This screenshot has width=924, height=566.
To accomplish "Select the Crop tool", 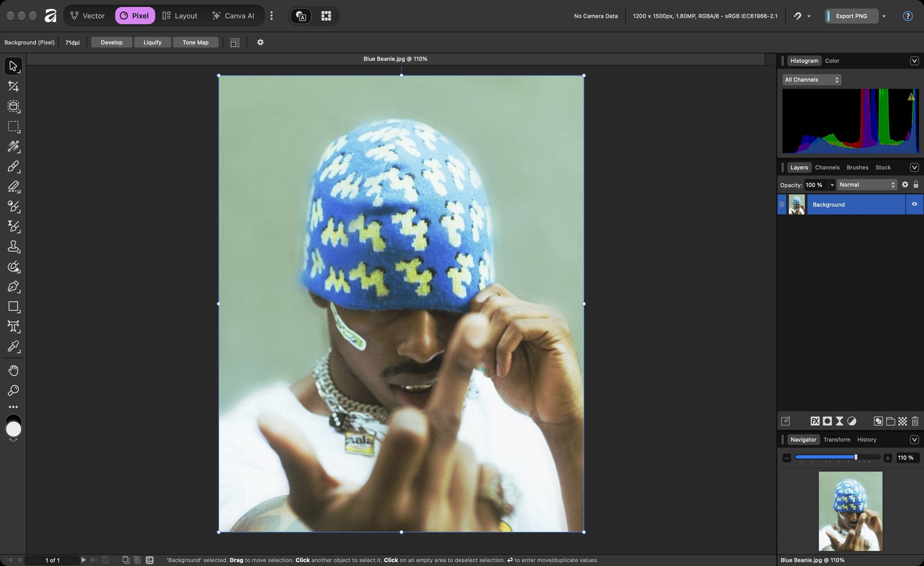I will [13, 86].
